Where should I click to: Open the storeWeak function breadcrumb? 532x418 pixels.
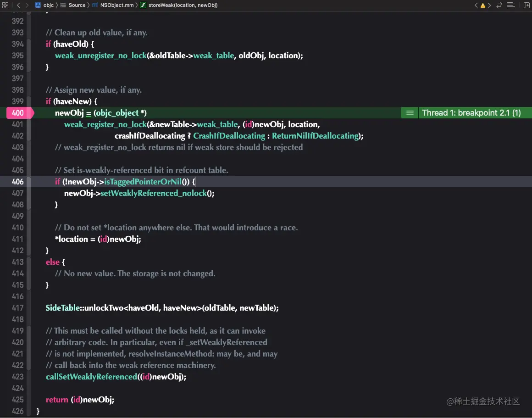[179, 5]
